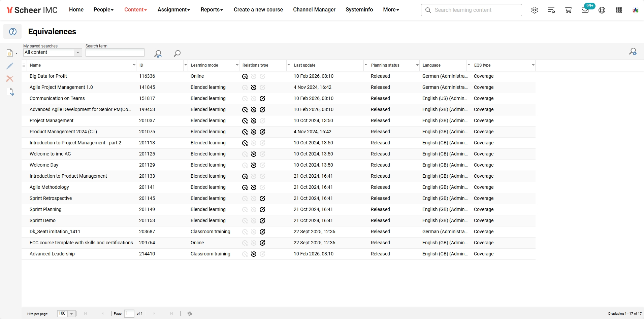
Task: Select the Product Management 2024 (CT) row
Action: point(279,132)
